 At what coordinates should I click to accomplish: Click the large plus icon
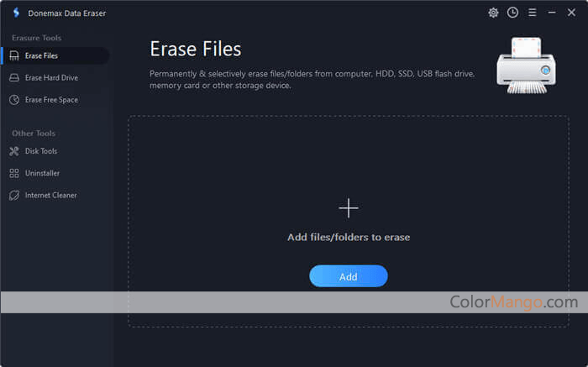click(348, 208)
